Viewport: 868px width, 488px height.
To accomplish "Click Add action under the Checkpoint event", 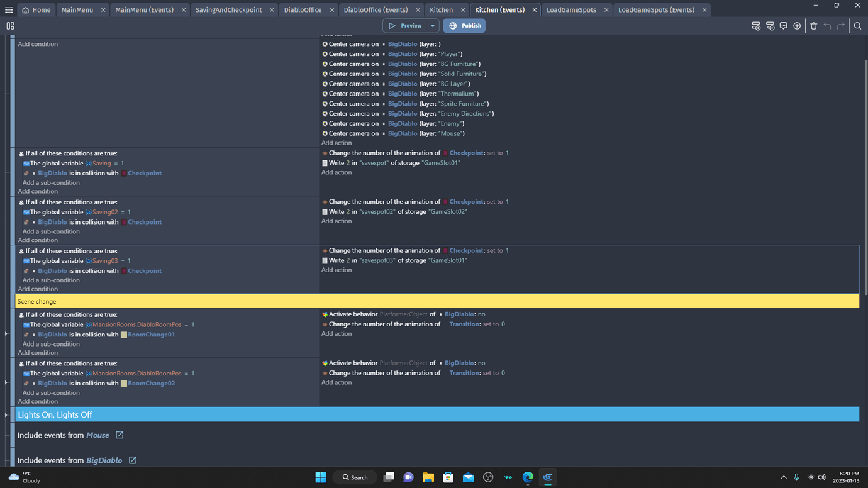I will click(337, 172).
